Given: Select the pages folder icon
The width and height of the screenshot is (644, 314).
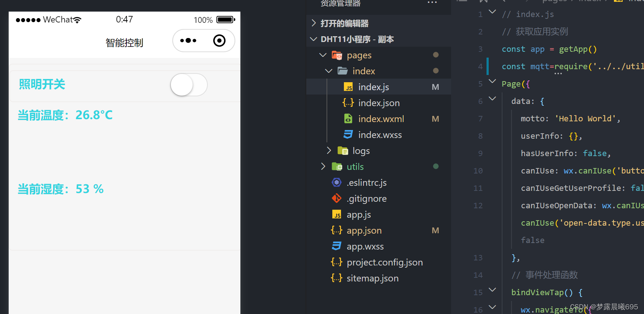Looking at the screenshot, I should pyautogui.click(x=337, y=55).
